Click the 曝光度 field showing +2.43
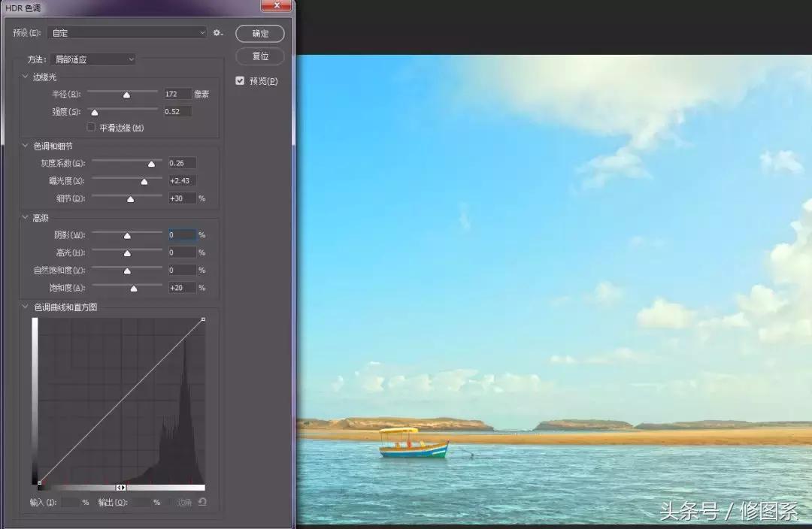Screen dimensions: 812x529 [x=182, y=180]
